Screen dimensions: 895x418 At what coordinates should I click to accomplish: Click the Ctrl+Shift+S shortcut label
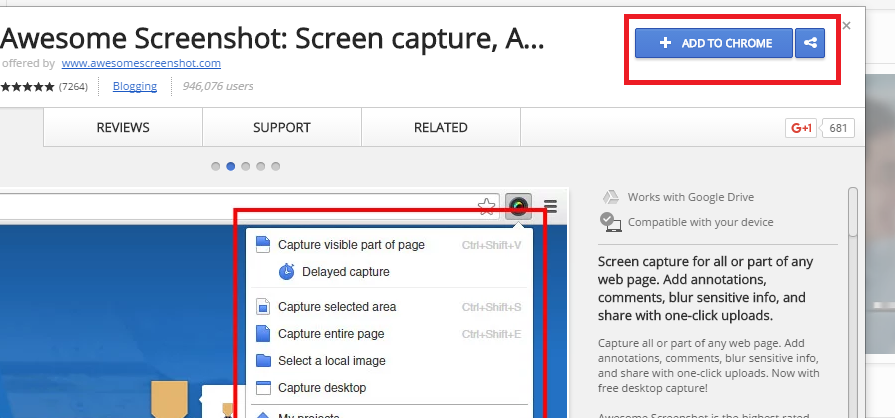[491, 307]
